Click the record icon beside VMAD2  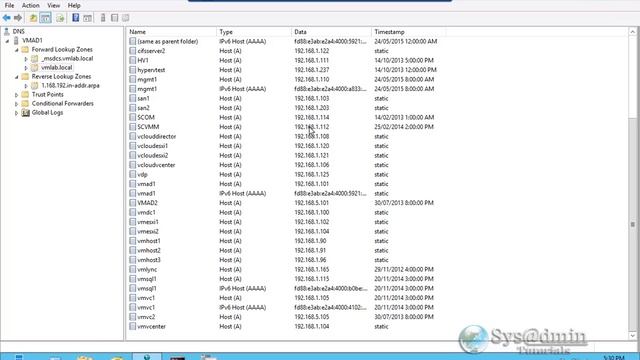[x=133, y=203]
